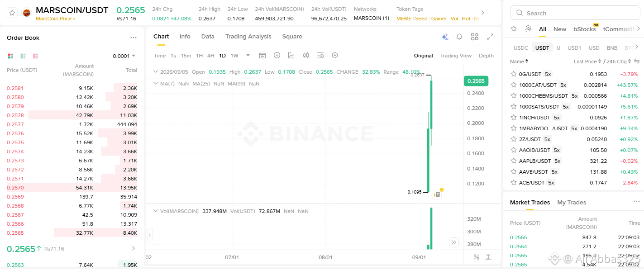
Task: Click the market Search field
Action: [x=575, y=13]
